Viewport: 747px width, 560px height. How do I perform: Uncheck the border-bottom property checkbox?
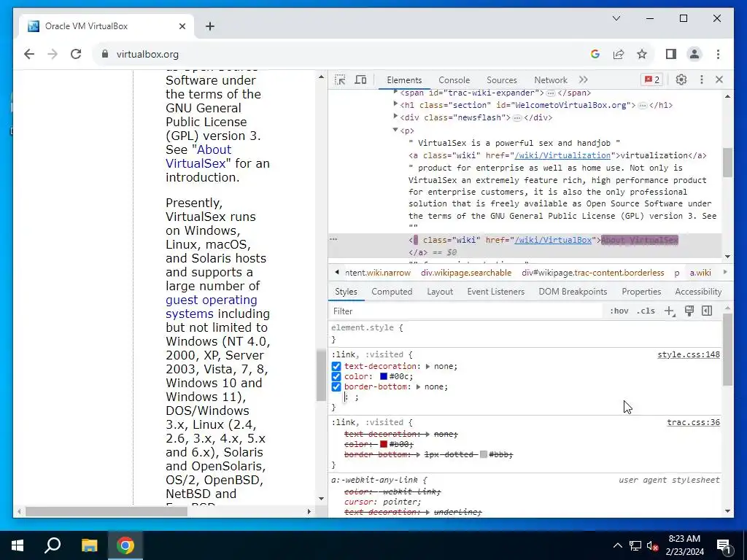[x=336, y=386]
